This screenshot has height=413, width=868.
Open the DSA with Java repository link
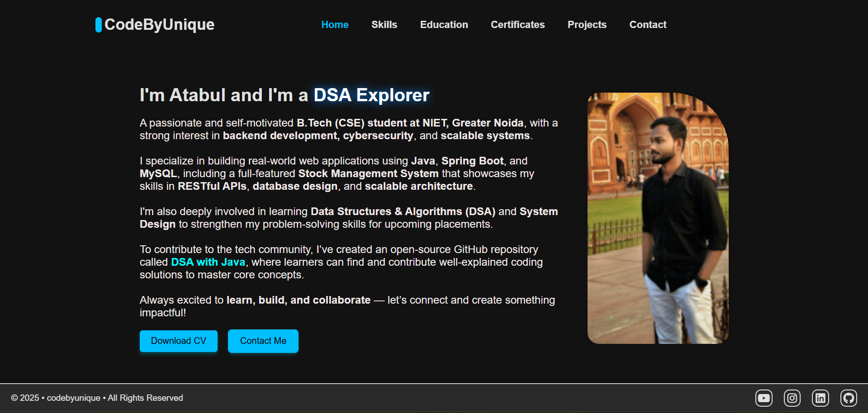[x=208, y=262]
